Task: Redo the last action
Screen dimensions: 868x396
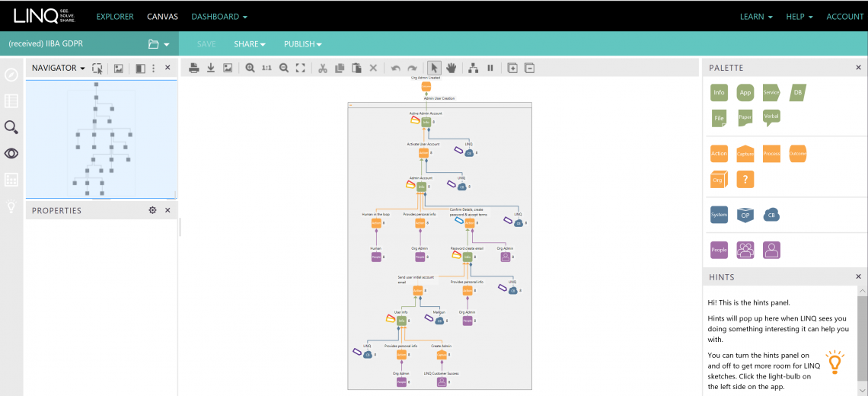Action: pyautogui.click(x=413, y=68)
